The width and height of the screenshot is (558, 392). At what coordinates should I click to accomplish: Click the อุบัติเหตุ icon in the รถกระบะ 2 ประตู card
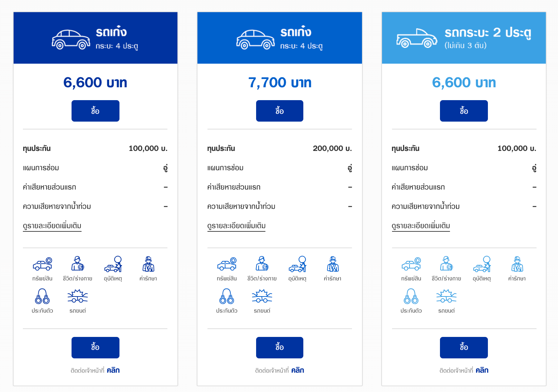click(x=482, y=264)
